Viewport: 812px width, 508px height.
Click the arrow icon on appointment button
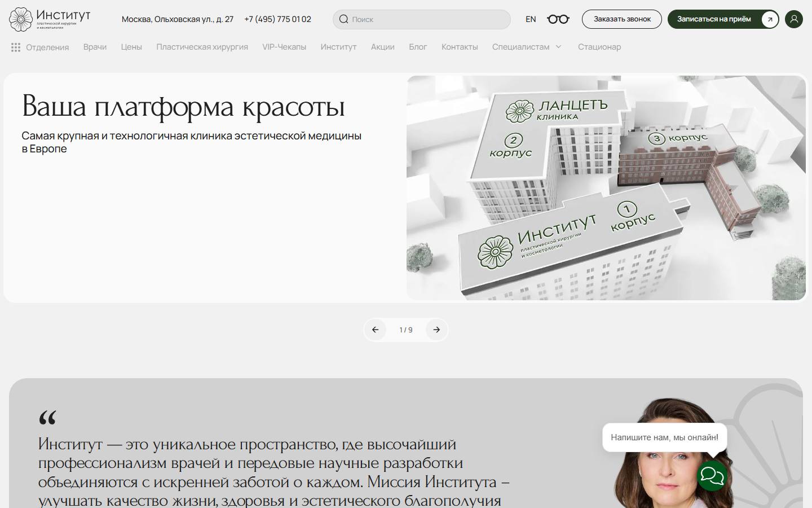[x=770, y=19]
